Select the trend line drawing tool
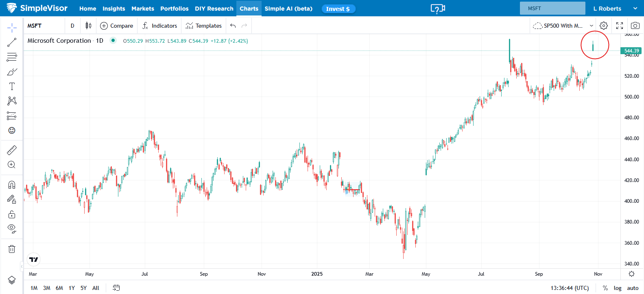The image size is (644, 294). pos(12,42)
